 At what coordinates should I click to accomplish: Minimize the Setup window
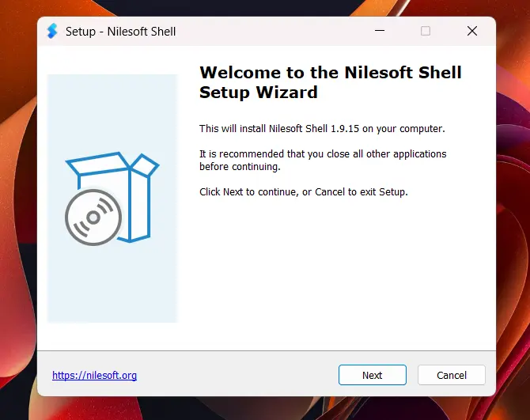click(x=380, y=31)
